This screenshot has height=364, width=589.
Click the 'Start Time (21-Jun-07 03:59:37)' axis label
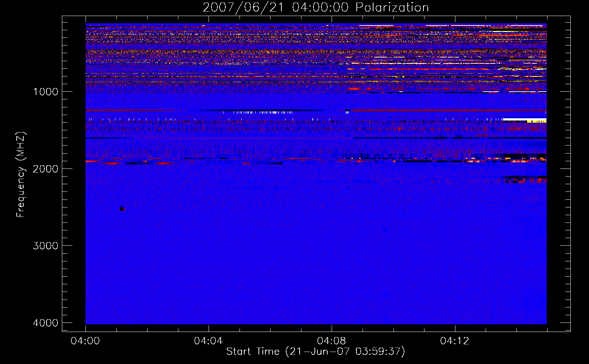tap(316, 352)
